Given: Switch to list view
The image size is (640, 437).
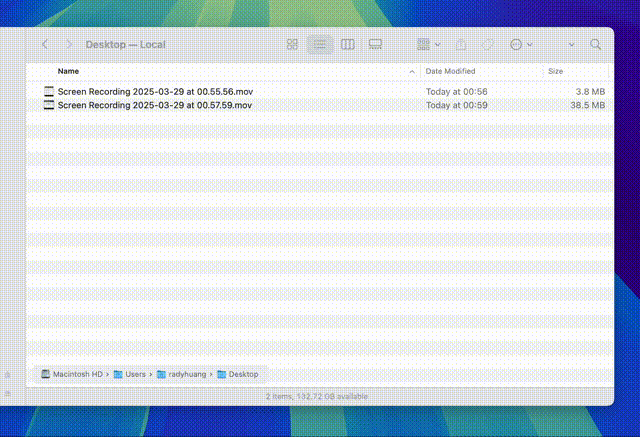Looking at the screenshot, I should (x=320, y=44).
